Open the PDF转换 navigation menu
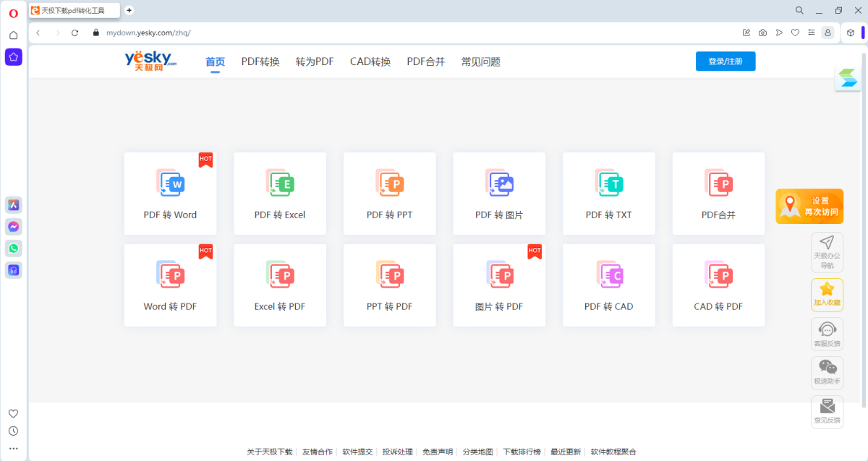This screenshot has width=868, height=461. pyautogui.click(x=260, y=61)
